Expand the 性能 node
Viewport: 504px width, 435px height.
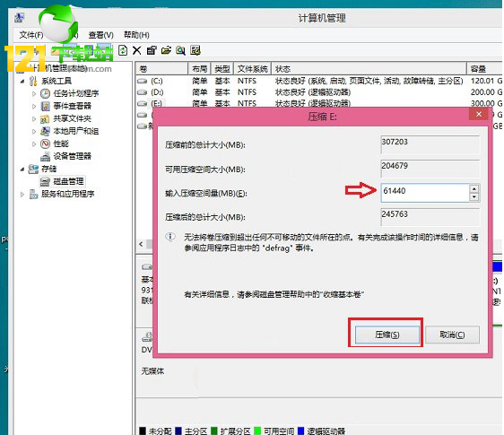pos(34,144)
